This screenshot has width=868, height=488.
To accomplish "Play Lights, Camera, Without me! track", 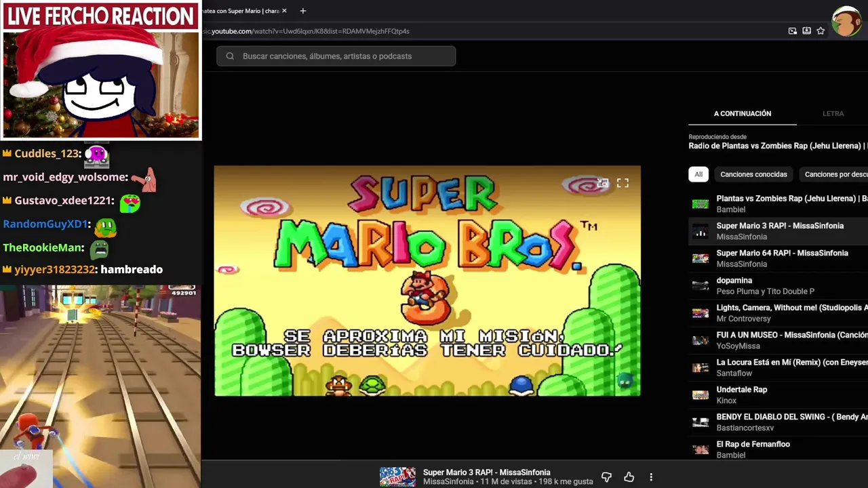I will pos(778,313).
